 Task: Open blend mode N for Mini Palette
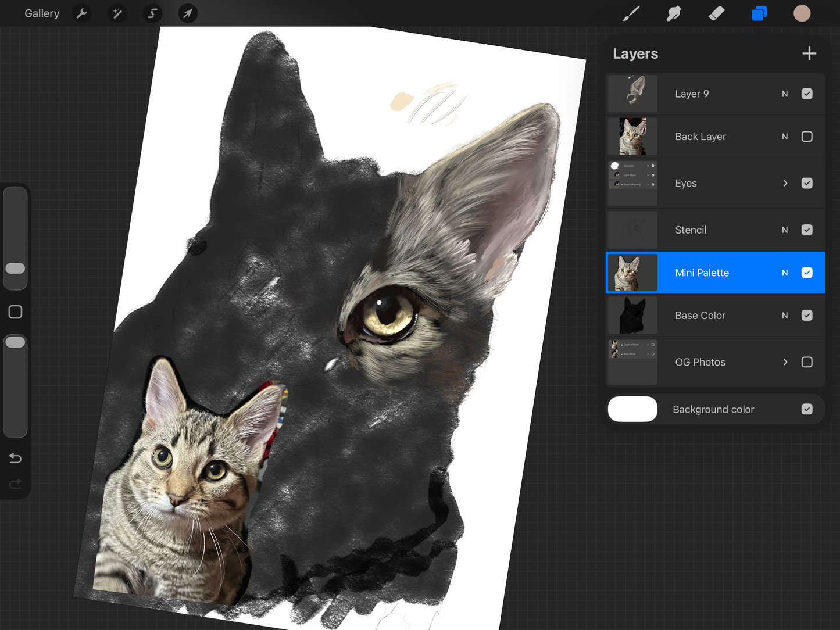(x=785, y=273)
